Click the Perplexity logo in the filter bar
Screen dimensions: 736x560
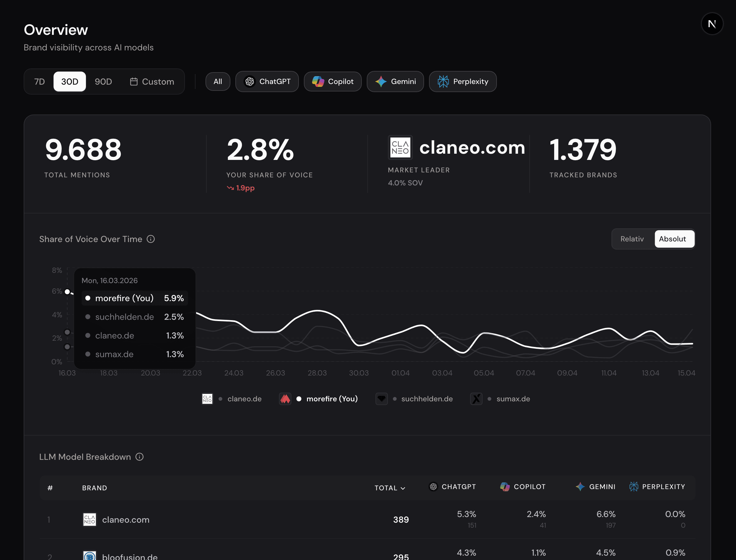pos(443,82)
